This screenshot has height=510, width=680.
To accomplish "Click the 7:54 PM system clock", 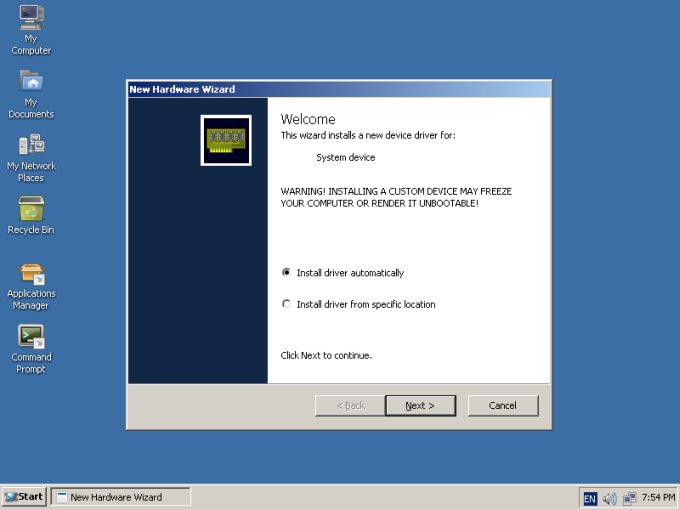I will (x=658, y=498).
